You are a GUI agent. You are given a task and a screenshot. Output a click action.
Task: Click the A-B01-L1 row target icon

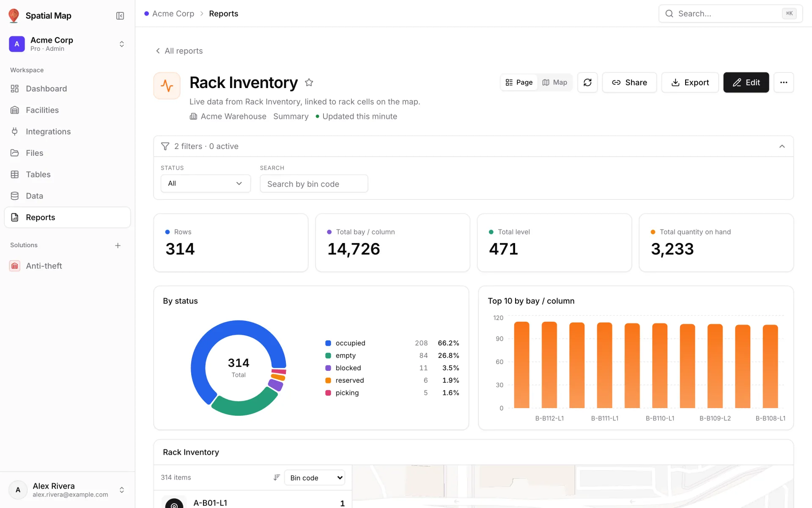[x=174, y=503]
